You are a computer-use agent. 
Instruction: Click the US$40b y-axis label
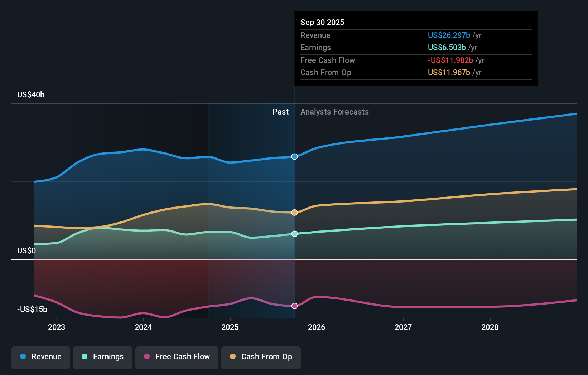point(31,94)
